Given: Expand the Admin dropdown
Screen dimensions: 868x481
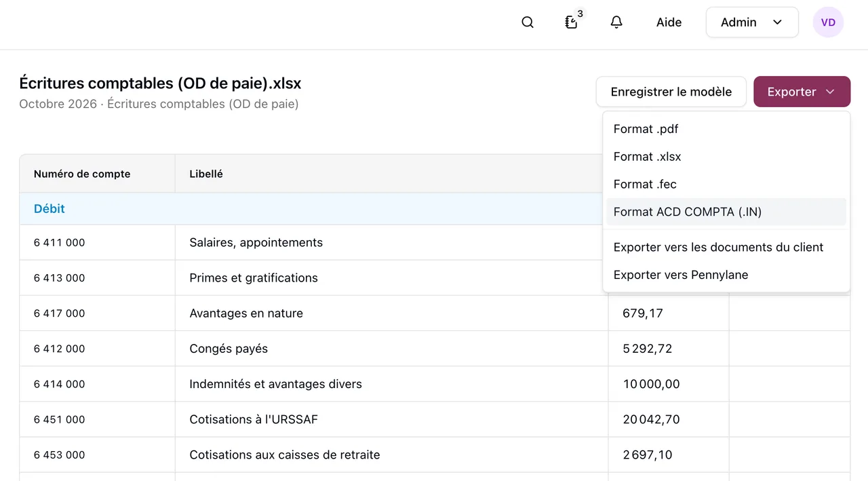Looking at the screenshot, I should click(752, 22).
